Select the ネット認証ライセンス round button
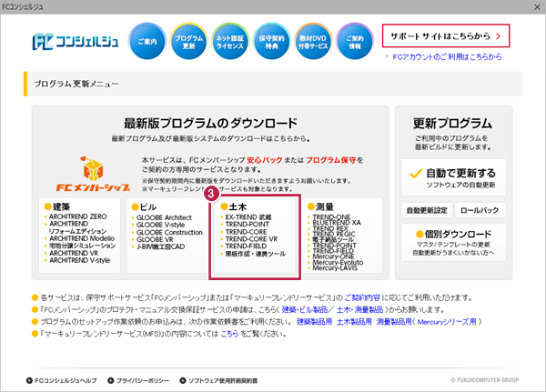The height and width of the screenshot is (392, 546). click(230, 42)
